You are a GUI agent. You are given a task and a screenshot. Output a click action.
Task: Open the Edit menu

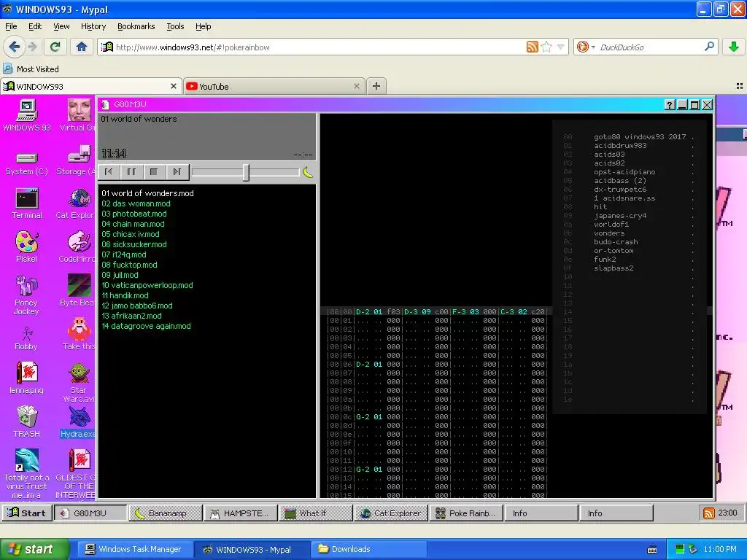pyautogui.click(x=35, y=26)
